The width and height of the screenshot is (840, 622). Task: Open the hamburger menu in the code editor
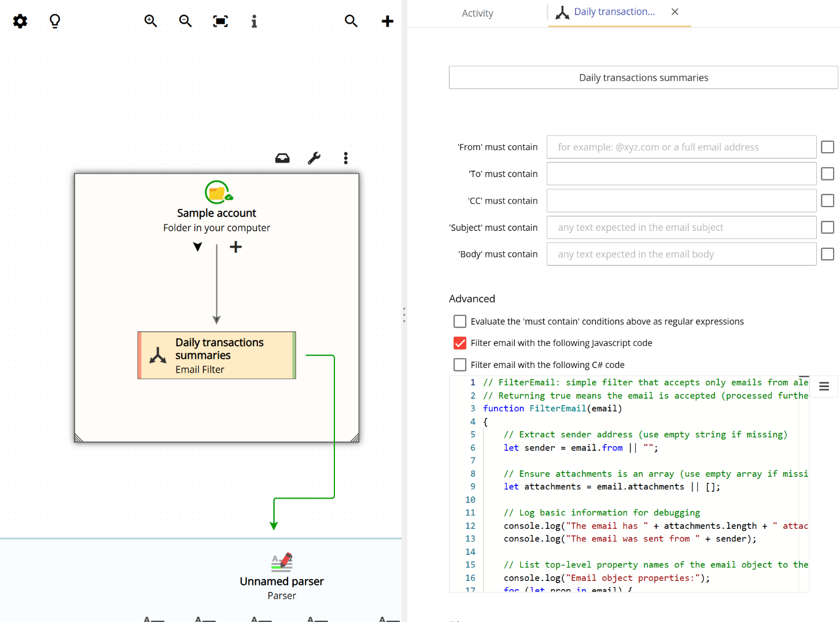(x=824, y=386)
